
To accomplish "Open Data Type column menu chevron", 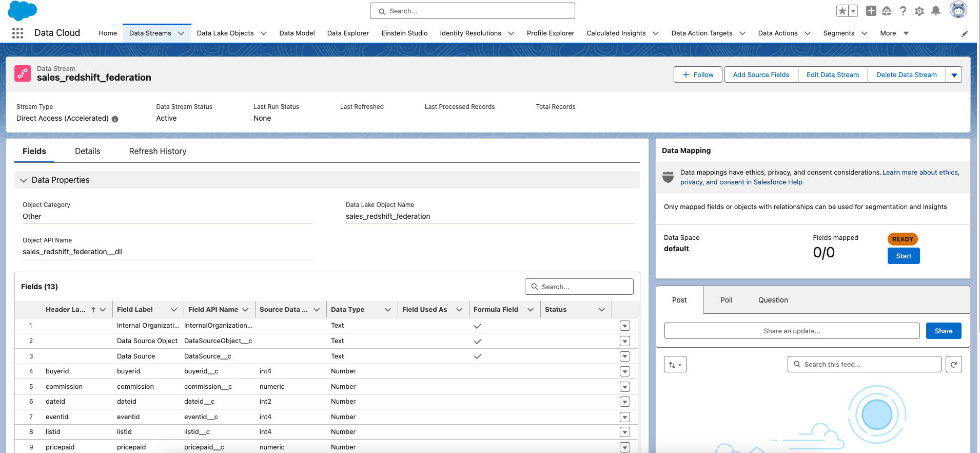I will [388, 310].
